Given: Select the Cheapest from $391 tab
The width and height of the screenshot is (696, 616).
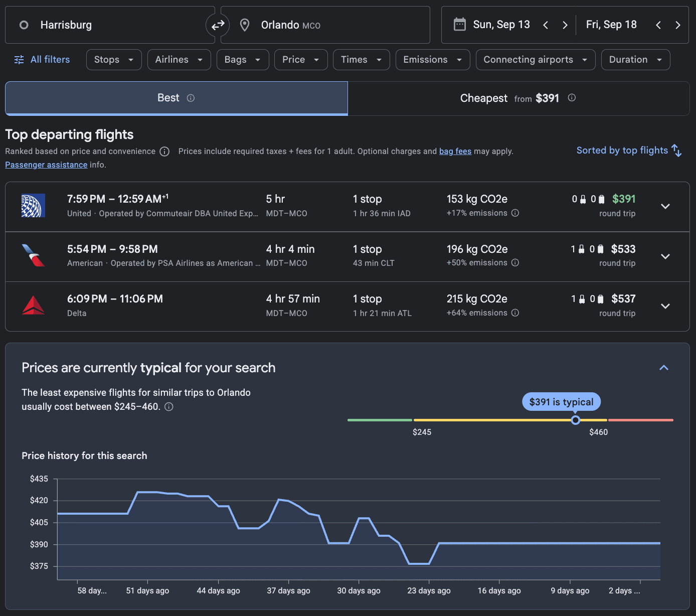Looking at the screenshot, I should click(x=518, y=98).
